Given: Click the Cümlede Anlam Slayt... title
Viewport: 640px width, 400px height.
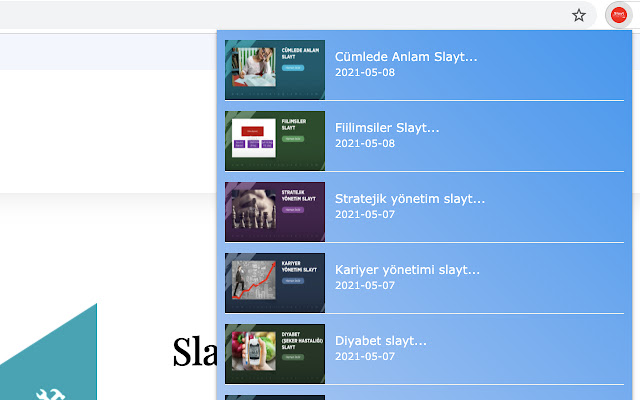Looking at the screenshot, I should pos(406,57).
